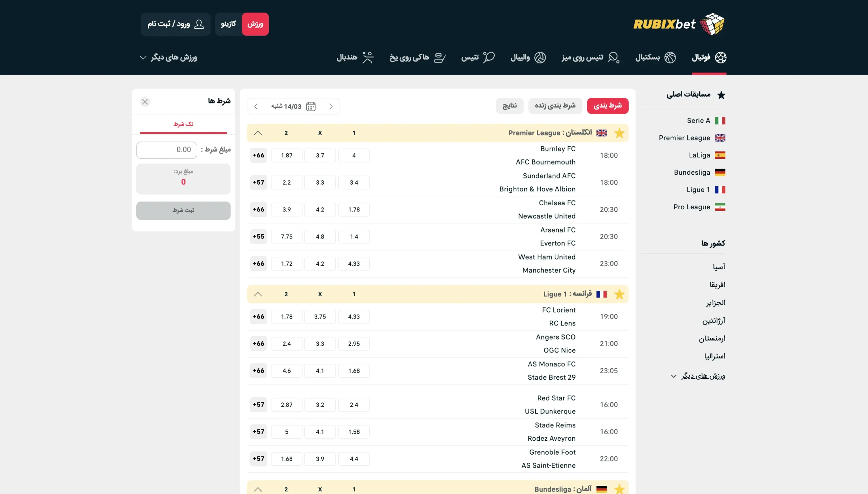Click the 1.87 odds for Burnley FC
Image resolution: width=868 pixels, height=494 pixels.
pyautogui.click(x=287, y=155)
